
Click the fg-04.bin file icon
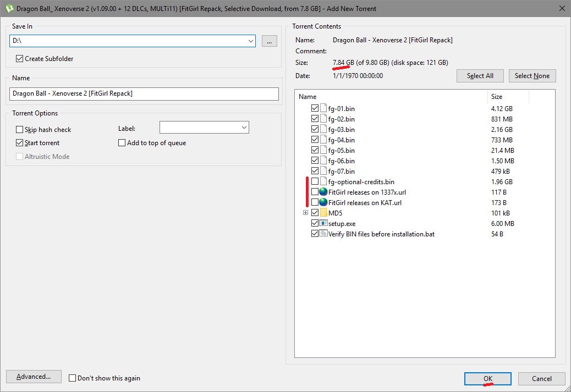point(323,140)
